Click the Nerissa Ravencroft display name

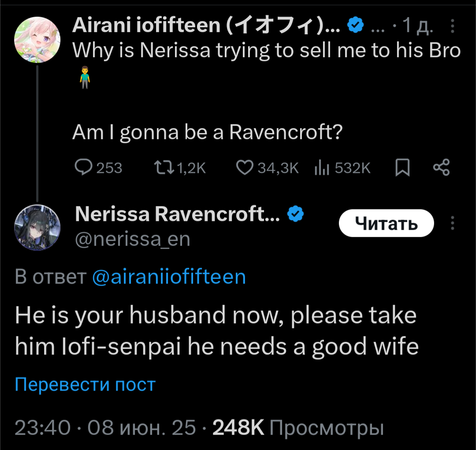[x=177, y=215]
